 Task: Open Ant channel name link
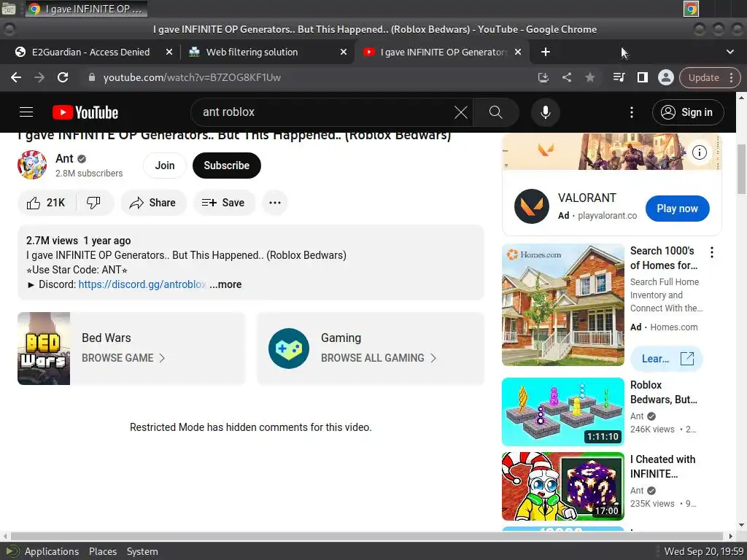click(64, 158)
